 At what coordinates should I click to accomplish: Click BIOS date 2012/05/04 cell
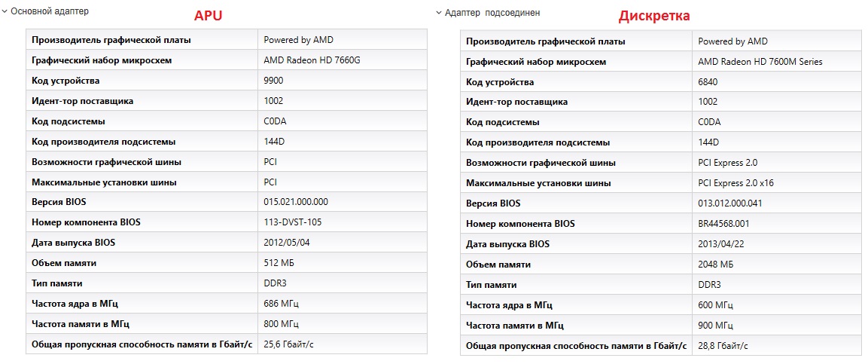pos(286,243)
